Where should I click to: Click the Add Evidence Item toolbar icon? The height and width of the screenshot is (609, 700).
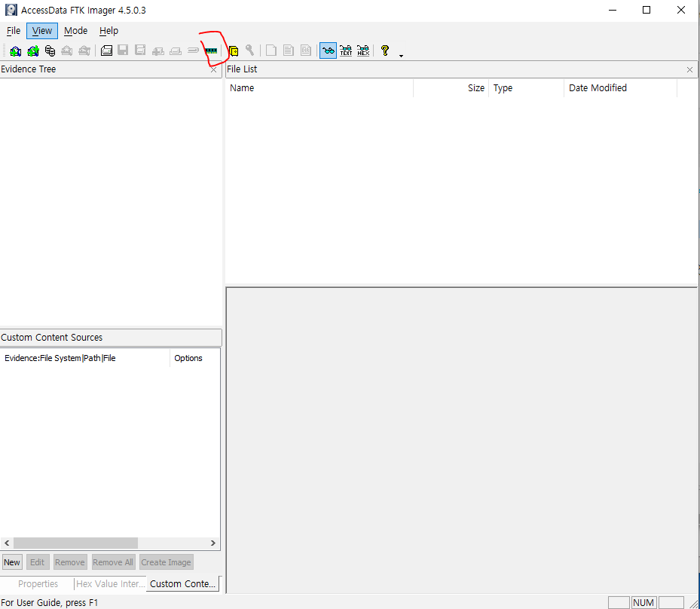tap(16, 51)
